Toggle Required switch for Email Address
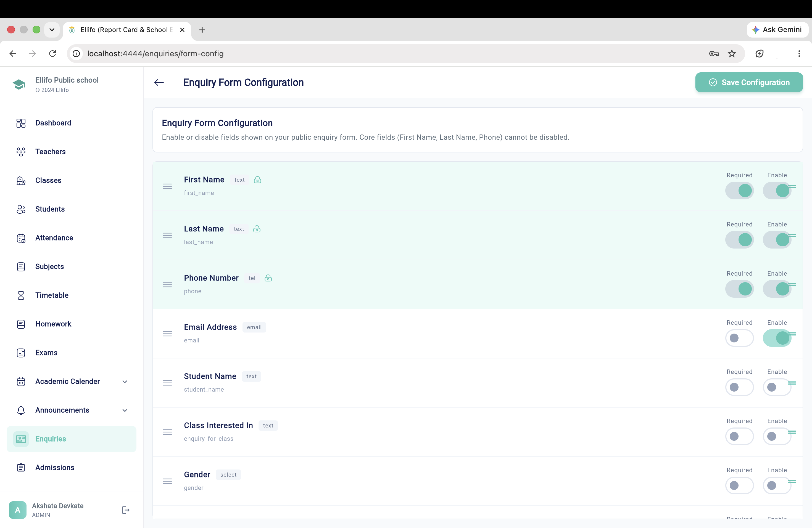Image resolution: width=812 pixels, height=528 pixels. [x=739, y=338]
